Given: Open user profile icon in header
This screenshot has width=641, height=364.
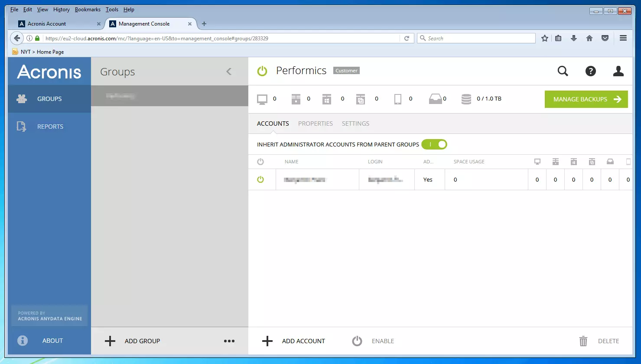Looking at the screenshot, I should pyautogui.click(x=618, y=71).
